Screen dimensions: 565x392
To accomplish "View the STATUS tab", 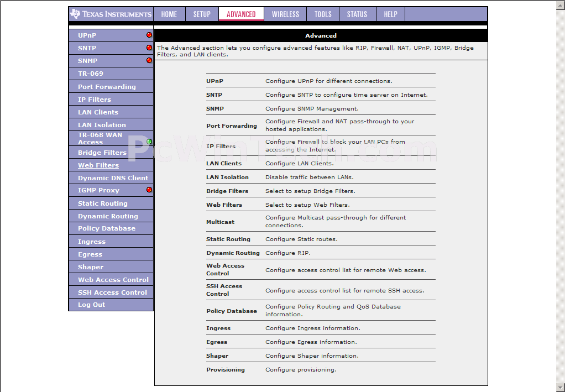I will 357,14.
